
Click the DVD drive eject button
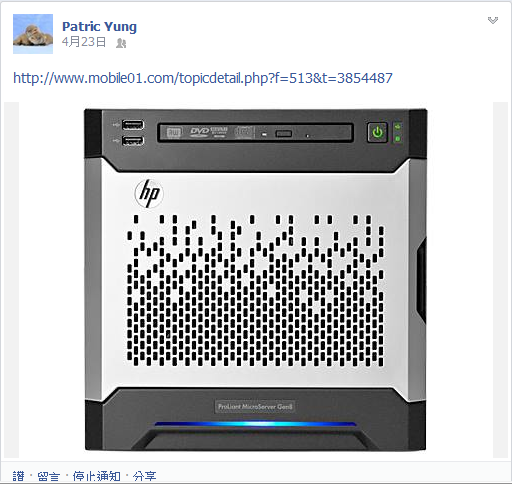coord(283,134)
